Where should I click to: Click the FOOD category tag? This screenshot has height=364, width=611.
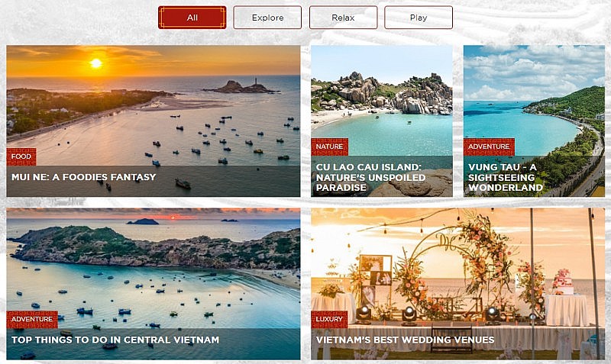coord(21,156)
